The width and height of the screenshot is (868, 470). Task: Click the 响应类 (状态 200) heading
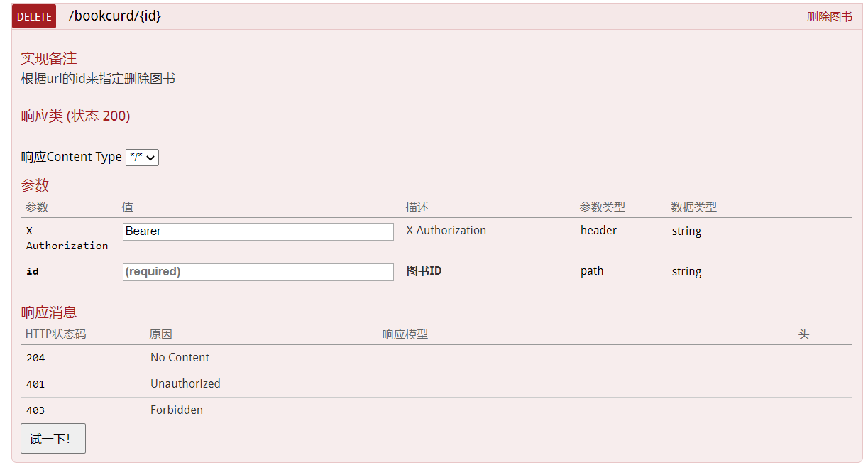[75, 116]
